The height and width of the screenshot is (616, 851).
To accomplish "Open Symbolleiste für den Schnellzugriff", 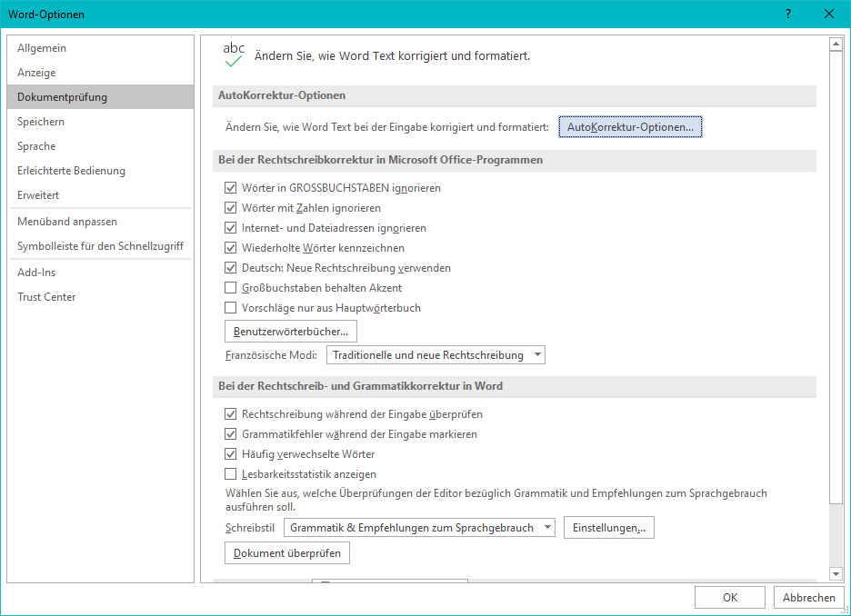I will pyautogui.click(x=100, y=245).
